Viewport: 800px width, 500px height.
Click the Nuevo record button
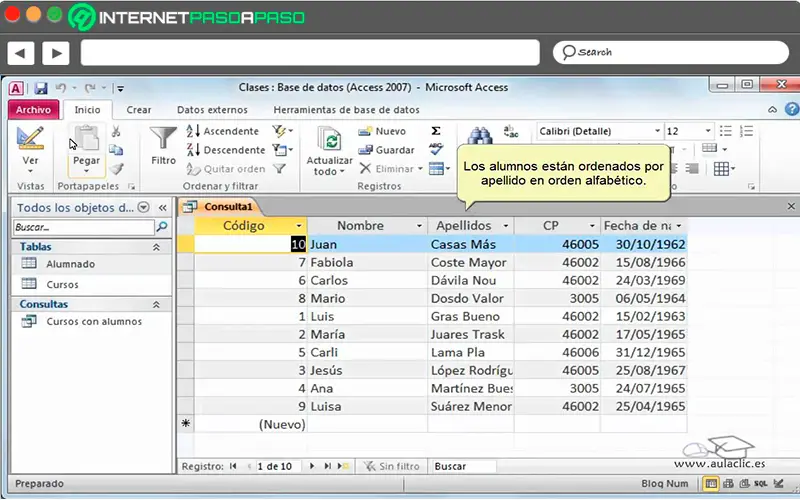(x=382, y=131)
